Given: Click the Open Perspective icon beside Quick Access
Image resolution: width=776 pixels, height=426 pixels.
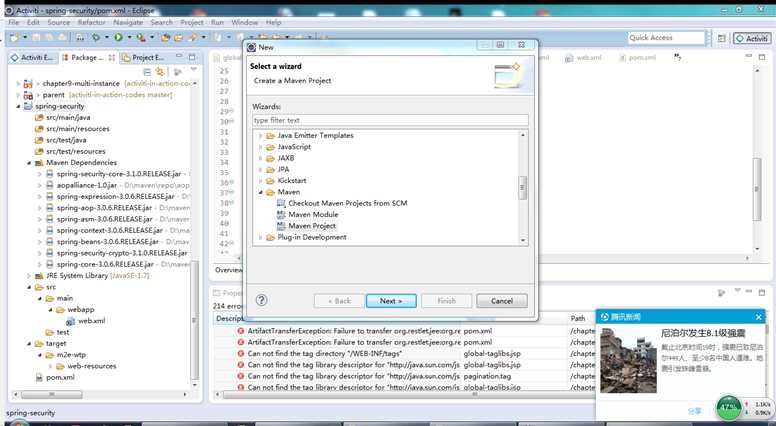Looking at the screenshot, I should point(722,38).
